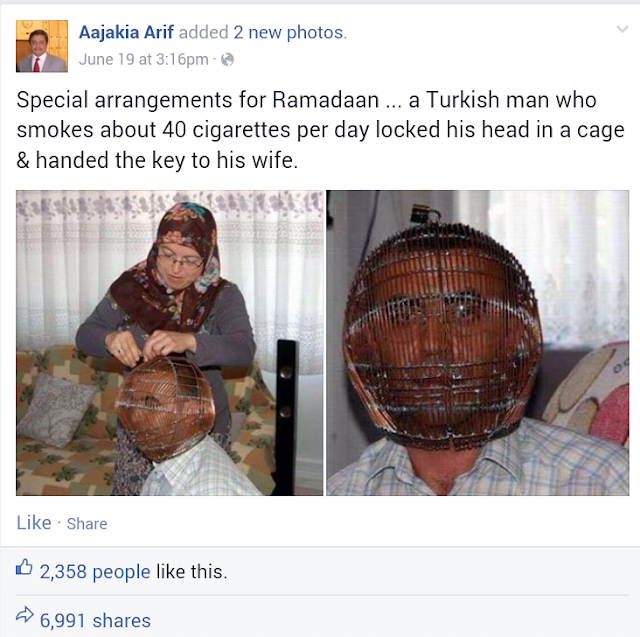Click the 'shares' word beside 6,991
Image resolution: width=640 pixels, height=637 pixels.
click(x=122, y=621)
